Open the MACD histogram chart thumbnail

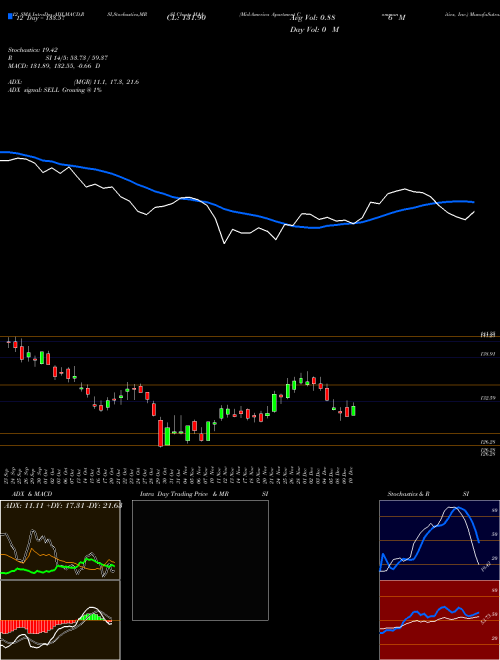60,620
